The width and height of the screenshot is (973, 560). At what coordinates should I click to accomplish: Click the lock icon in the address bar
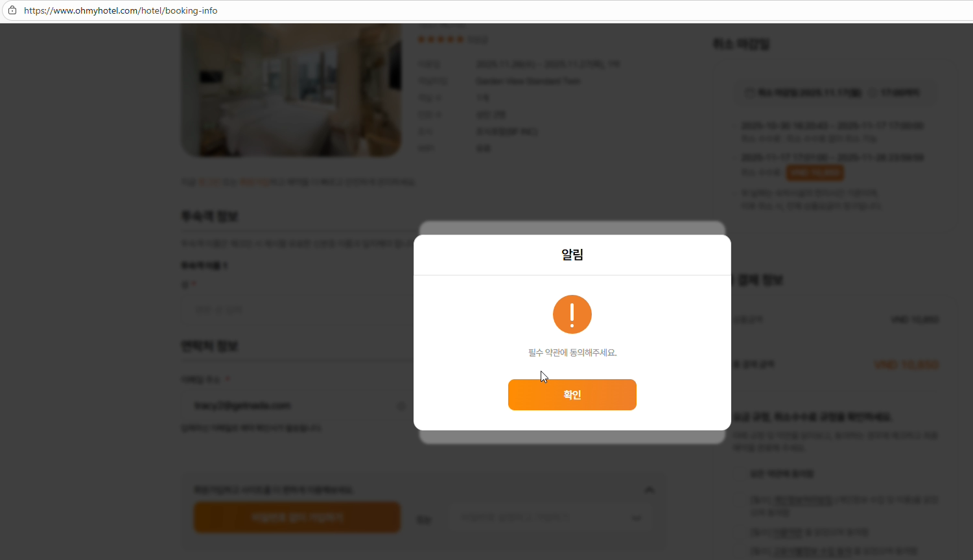tap(12, 10)
